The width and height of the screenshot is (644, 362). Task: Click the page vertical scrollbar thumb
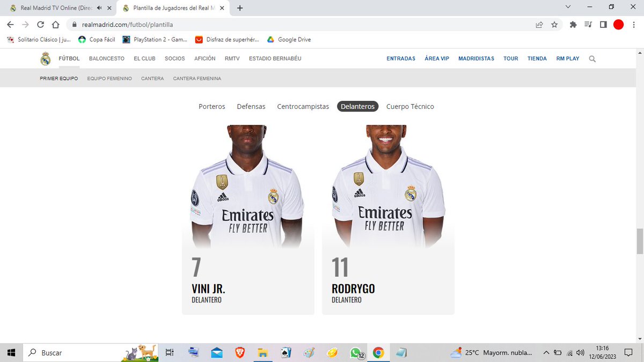[x=639, y=241]
